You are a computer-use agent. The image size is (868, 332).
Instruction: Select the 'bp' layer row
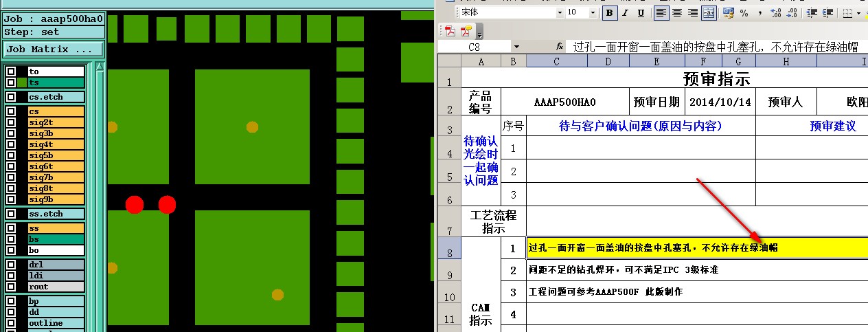(x=56, y=301)
